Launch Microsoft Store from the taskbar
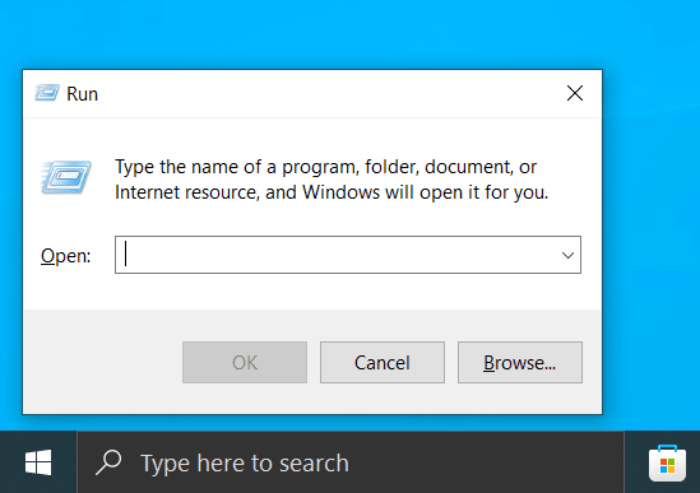The width and height of the screenshot is (700, 493). point(667,463)
